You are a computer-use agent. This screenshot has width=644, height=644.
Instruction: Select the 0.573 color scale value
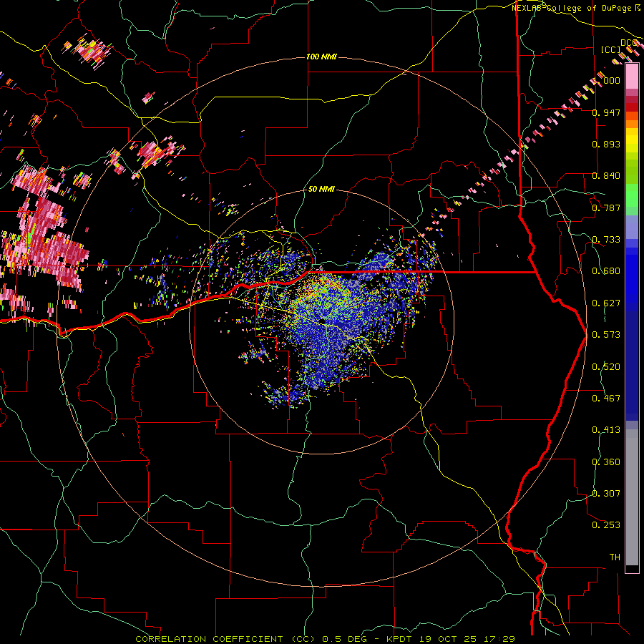(x=606, y=335)
